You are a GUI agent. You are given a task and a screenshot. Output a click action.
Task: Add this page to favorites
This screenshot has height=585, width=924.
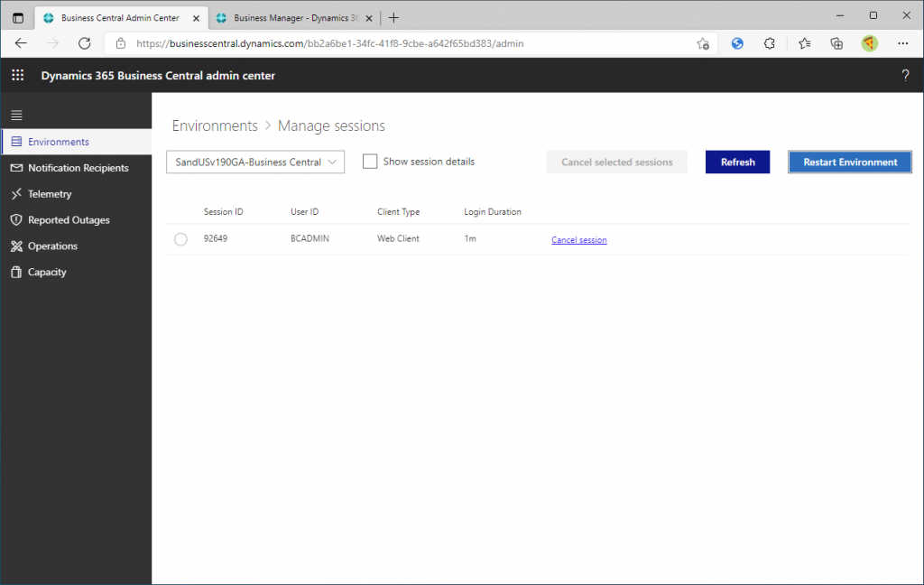pos(703,43)
